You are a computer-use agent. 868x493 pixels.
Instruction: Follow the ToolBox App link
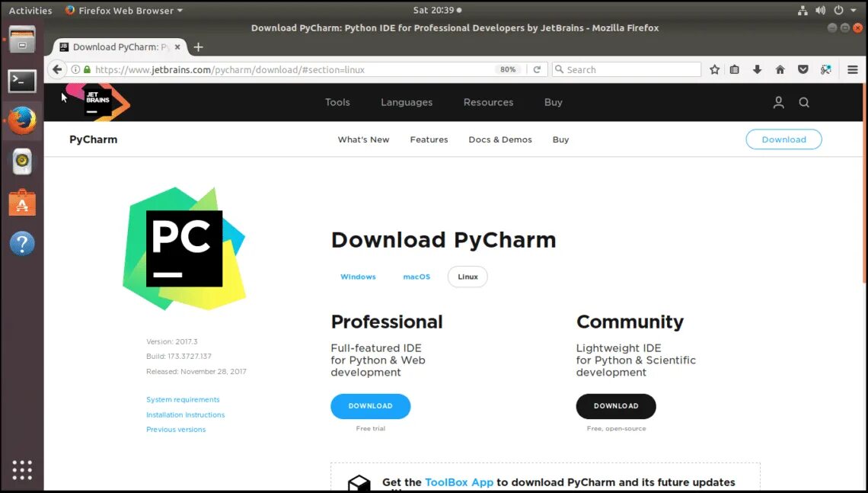[x=459, y=482]
